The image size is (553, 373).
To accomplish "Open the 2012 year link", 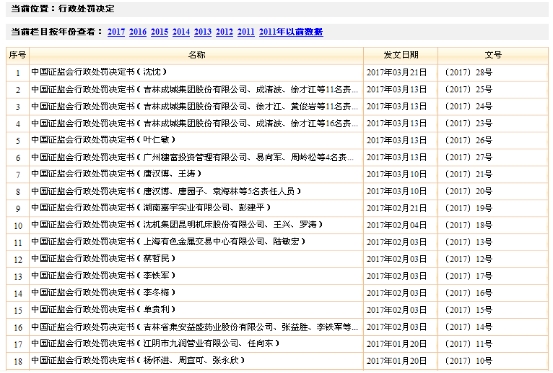I will [x=224, y=32].
